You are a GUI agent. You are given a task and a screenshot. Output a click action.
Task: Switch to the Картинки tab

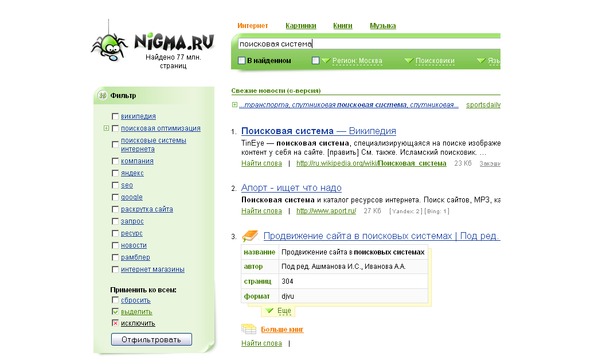click(301, 26)
